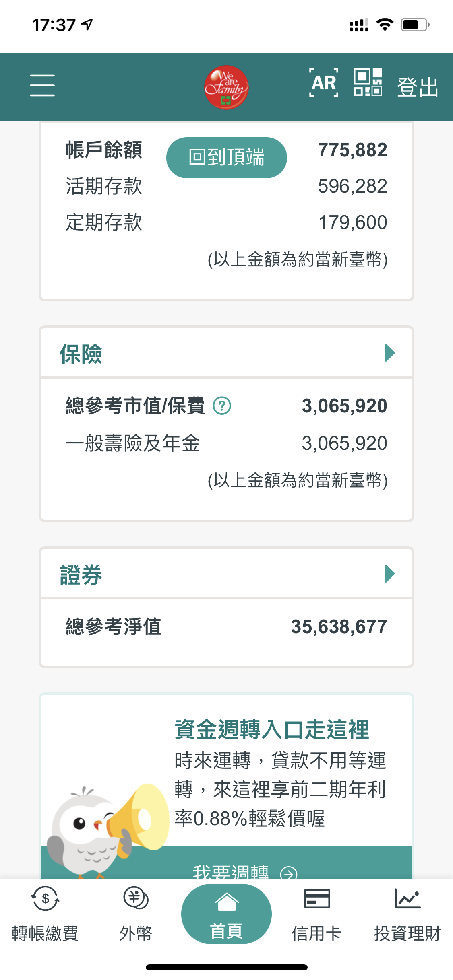Image resolution: width=453 pixels, height=980 pixels.
Task: Open the AR scanner
Action: coord(324,83)
